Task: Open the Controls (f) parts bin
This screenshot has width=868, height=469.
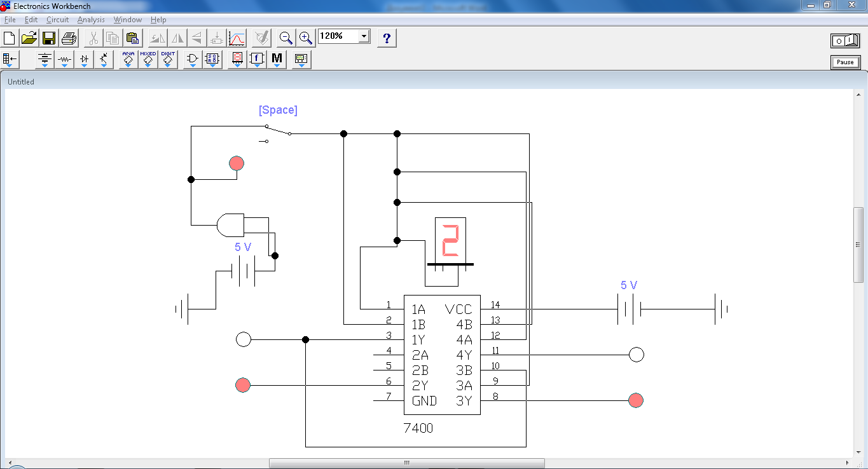Action: 257,60
